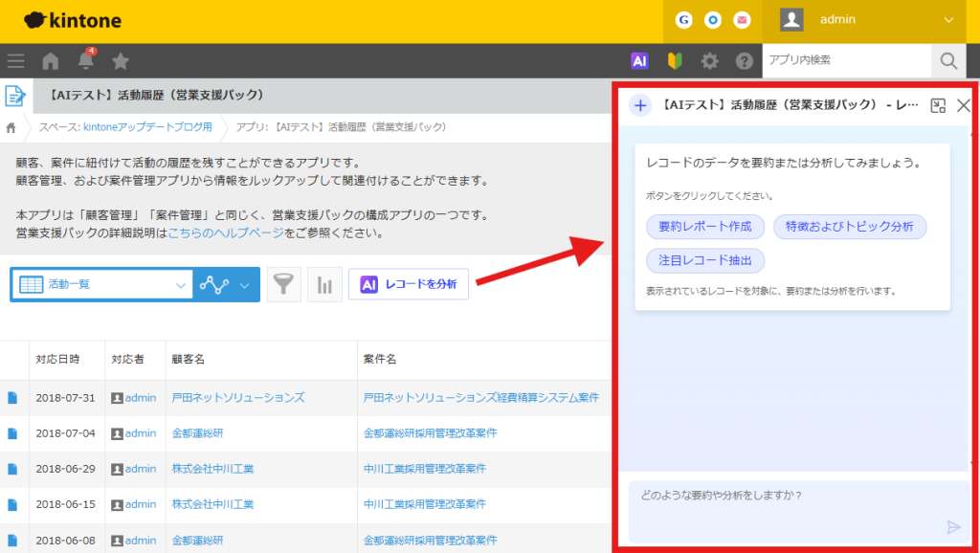Image resolution: width=980 pixels, height=553 pixels.
Task: Open the help question mark icon
Action: click(x=745, y=61)
